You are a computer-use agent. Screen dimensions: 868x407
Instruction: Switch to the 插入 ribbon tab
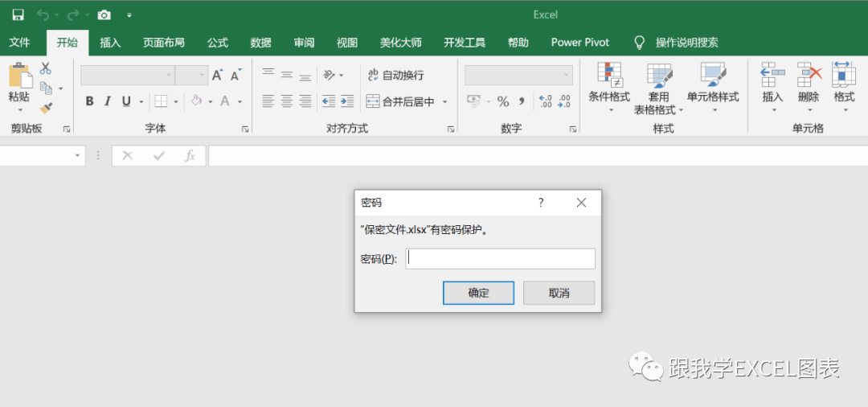click(x=110, y=43)
